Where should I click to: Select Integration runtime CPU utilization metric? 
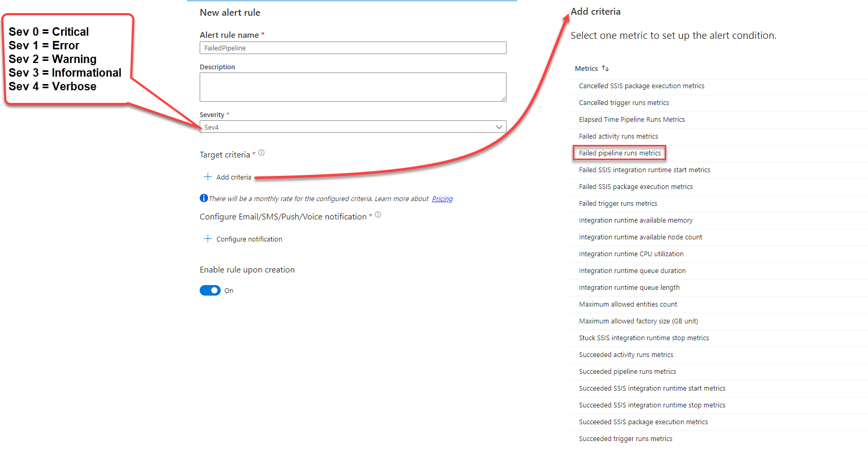[631, 254]
